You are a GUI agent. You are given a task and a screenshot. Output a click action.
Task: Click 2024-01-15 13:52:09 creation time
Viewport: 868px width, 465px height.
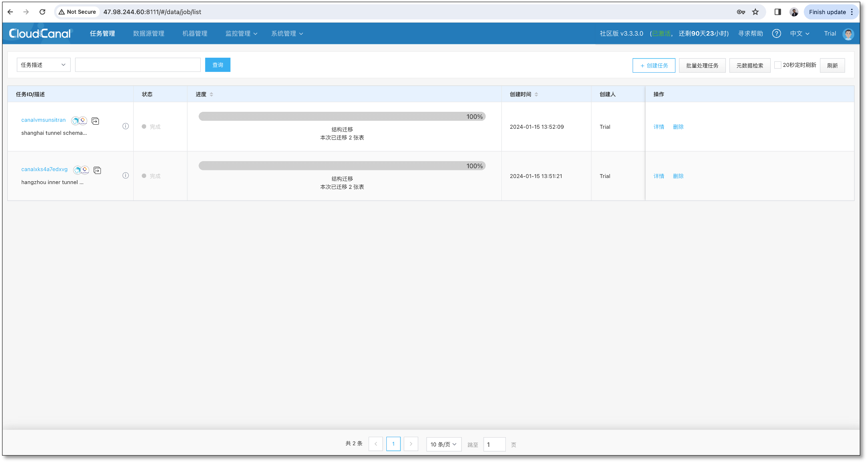pos(537,127)
